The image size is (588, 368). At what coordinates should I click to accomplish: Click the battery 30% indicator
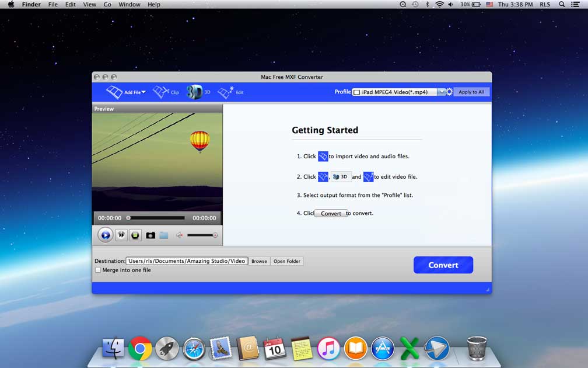click(x=471, y=5)
